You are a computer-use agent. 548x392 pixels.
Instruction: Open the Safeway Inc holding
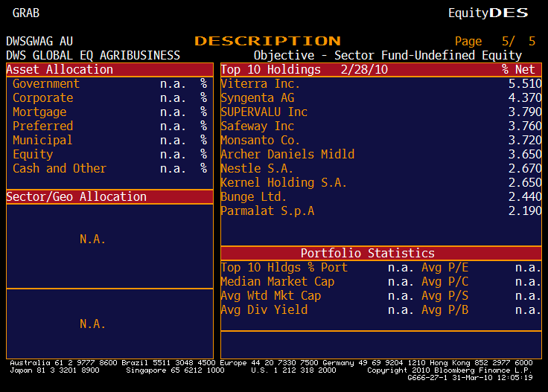[258, 126]
